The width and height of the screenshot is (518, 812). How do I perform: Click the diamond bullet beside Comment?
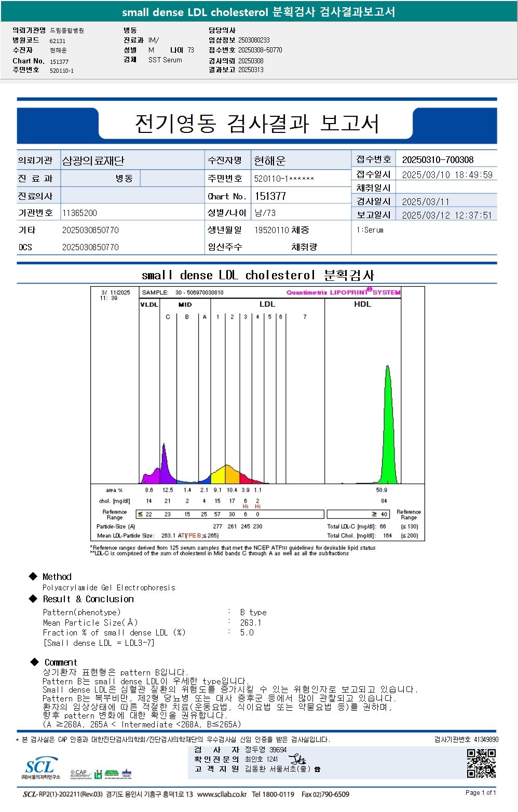[x=34, y=662]
